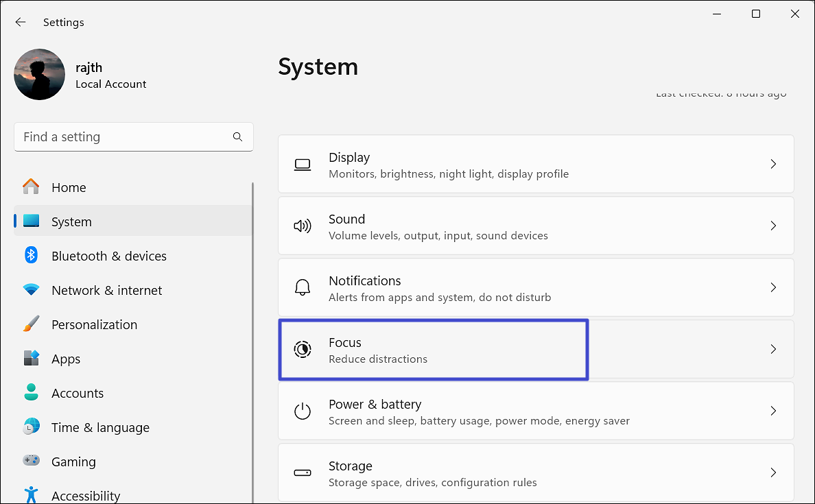
Task: Open Network & internet section
Action: (106, 290)
